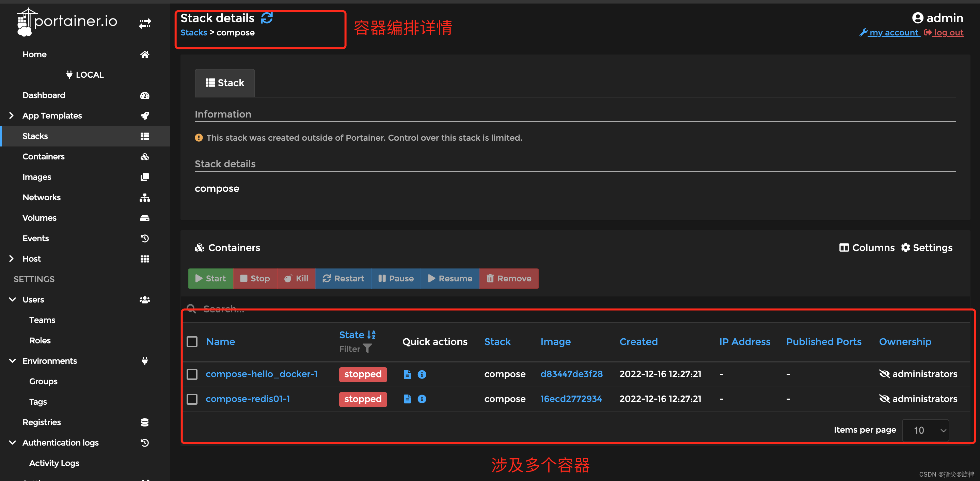This screenshot has height=481, width=980.
Task: Open the Items per page dropdown
Action: tap(925, 430)
